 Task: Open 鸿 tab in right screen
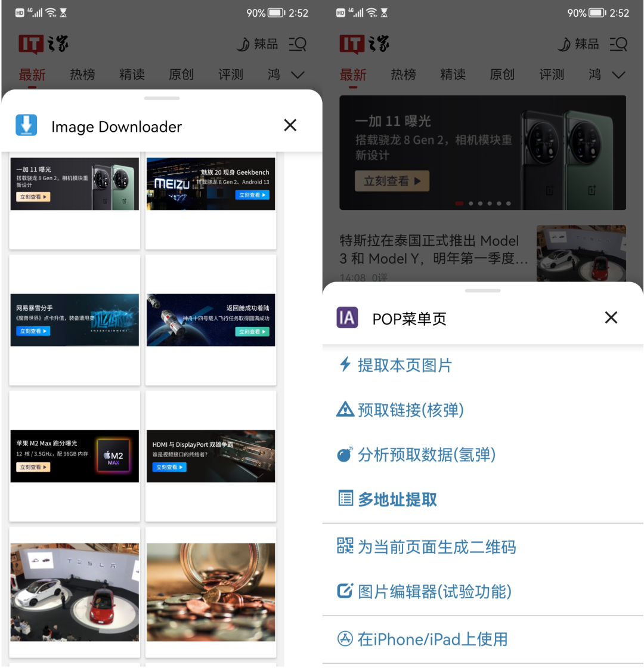tap(595, 75)
